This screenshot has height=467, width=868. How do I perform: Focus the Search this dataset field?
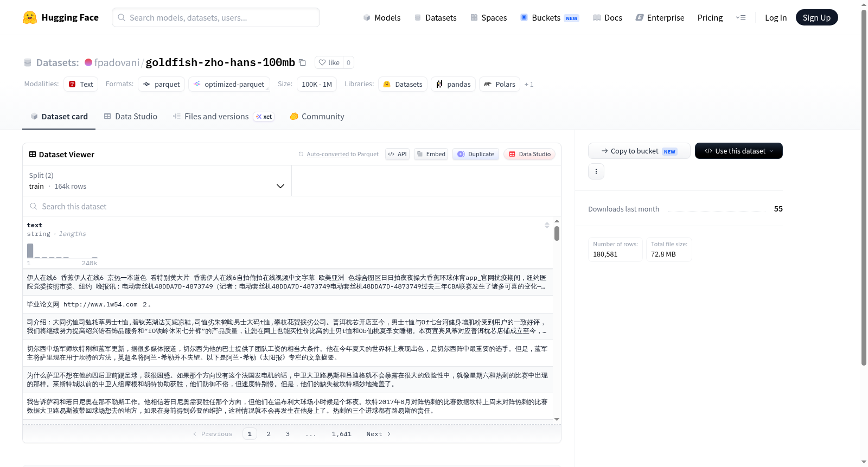point(292,207)
